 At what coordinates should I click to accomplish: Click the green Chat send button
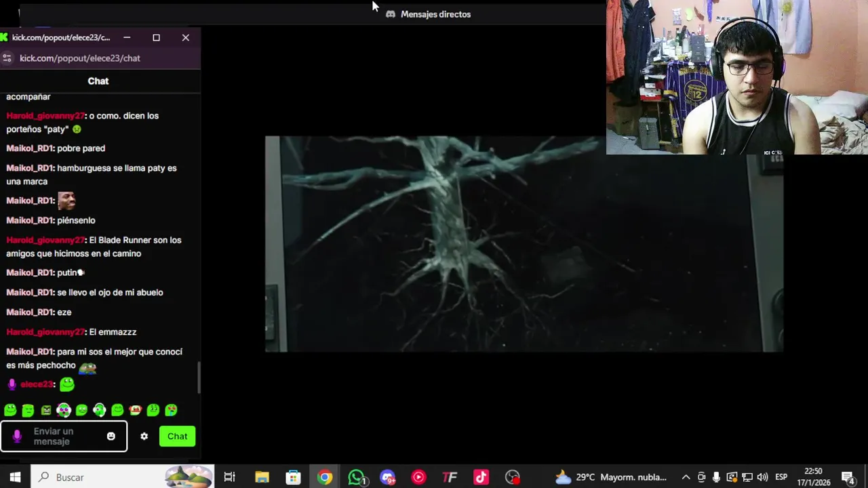177,436
